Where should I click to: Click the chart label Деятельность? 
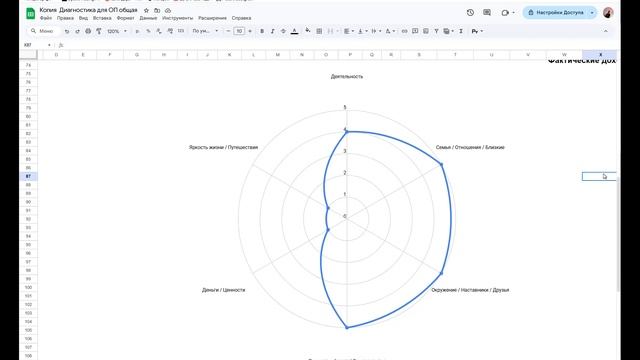point(347,77)
